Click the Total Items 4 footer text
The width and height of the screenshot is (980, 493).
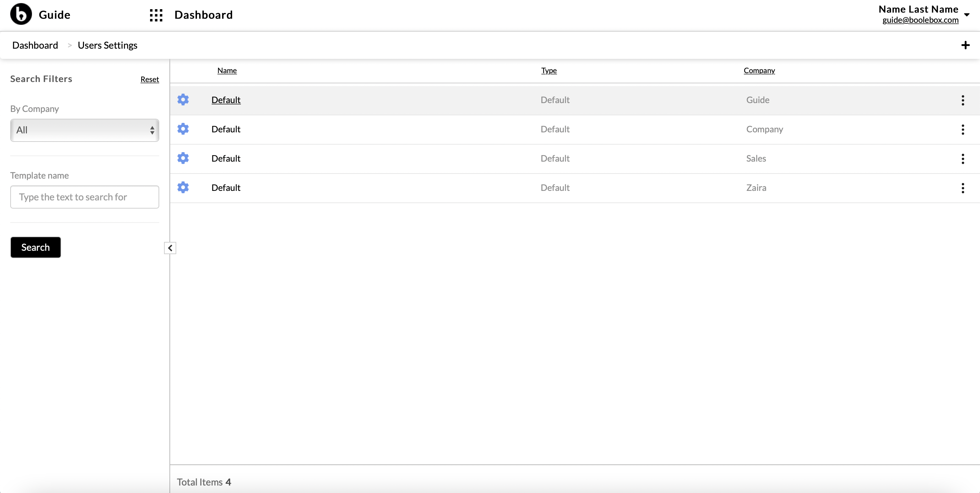[204, 482]
